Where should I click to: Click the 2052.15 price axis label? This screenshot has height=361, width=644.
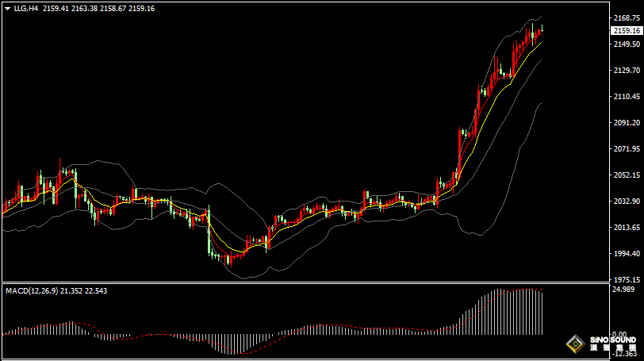[x=627, y=175]
